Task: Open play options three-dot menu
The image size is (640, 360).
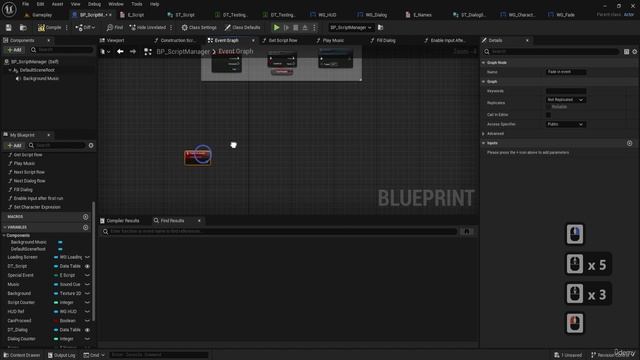Action: [314, 28]
